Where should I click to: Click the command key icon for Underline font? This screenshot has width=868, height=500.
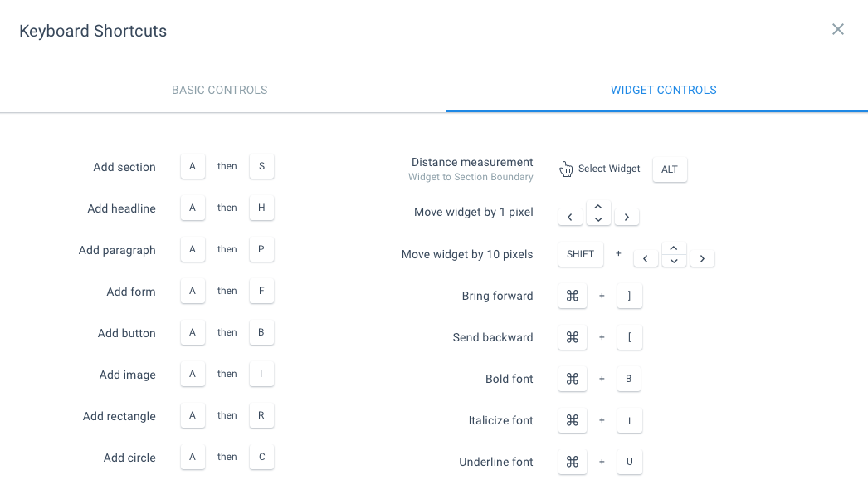(x=572, y=462)
